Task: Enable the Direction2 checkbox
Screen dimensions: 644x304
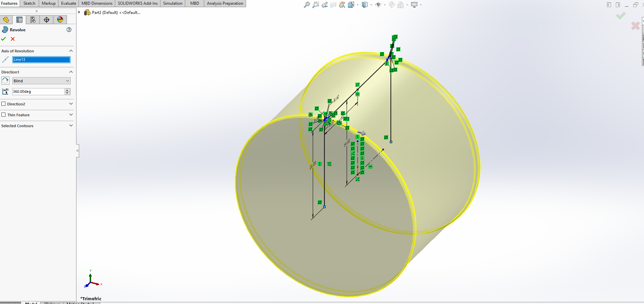Action: click(3, 104)
